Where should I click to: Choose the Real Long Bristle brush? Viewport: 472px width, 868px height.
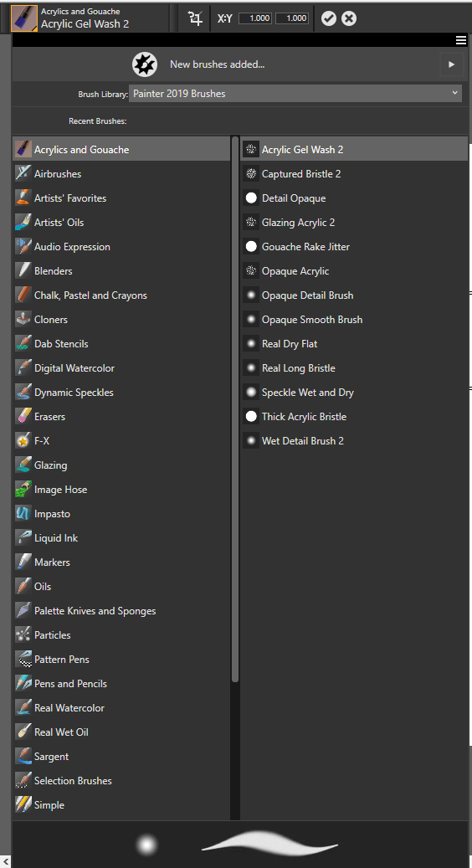coord(354,368)
